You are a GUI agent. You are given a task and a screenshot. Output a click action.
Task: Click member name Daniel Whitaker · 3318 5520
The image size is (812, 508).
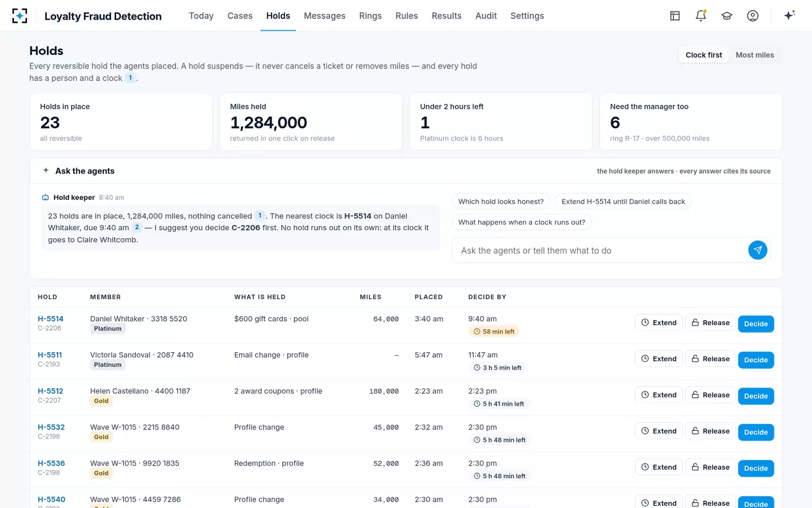tap(139, 319)
